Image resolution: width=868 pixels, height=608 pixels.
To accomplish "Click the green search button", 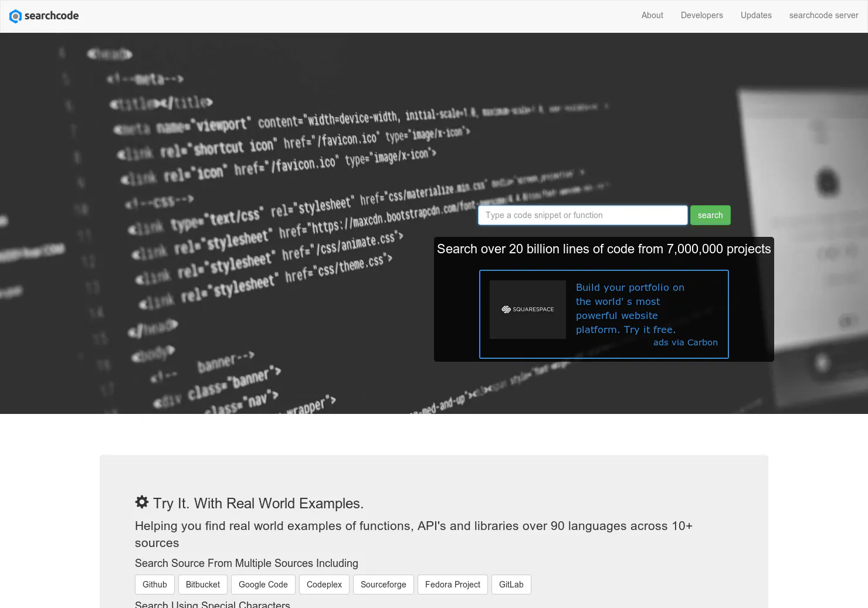I will point(710,215).
